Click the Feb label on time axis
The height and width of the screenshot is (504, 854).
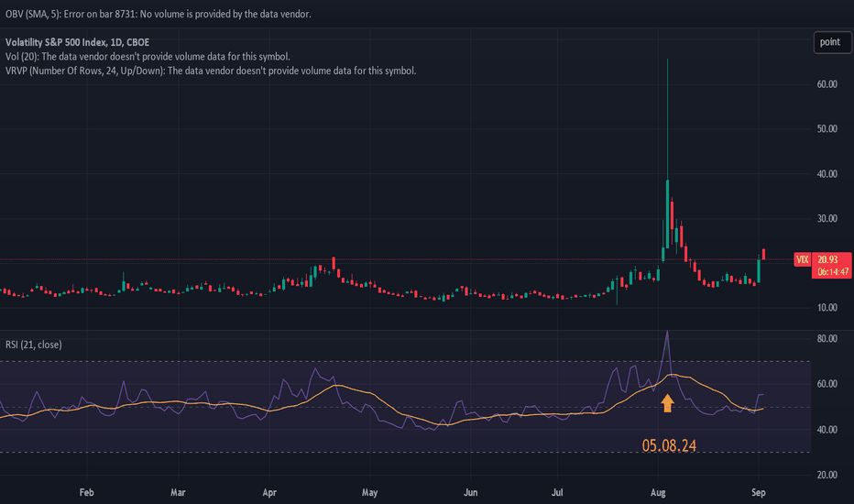point(87,493)
